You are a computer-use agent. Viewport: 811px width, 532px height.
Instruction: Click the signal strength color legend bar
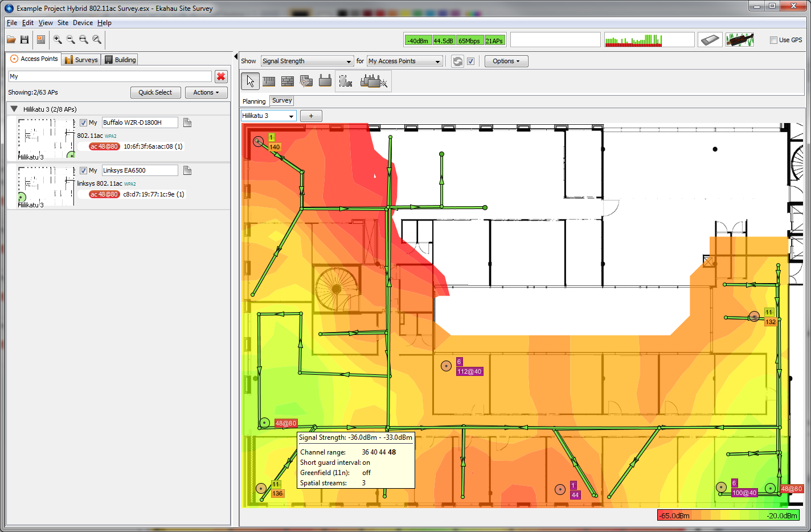[728, 515]
